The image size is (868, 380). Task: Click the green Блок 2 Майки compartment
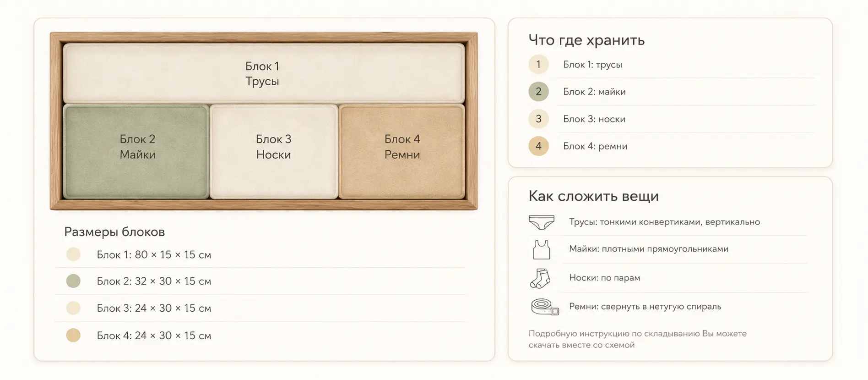[136, 152]
